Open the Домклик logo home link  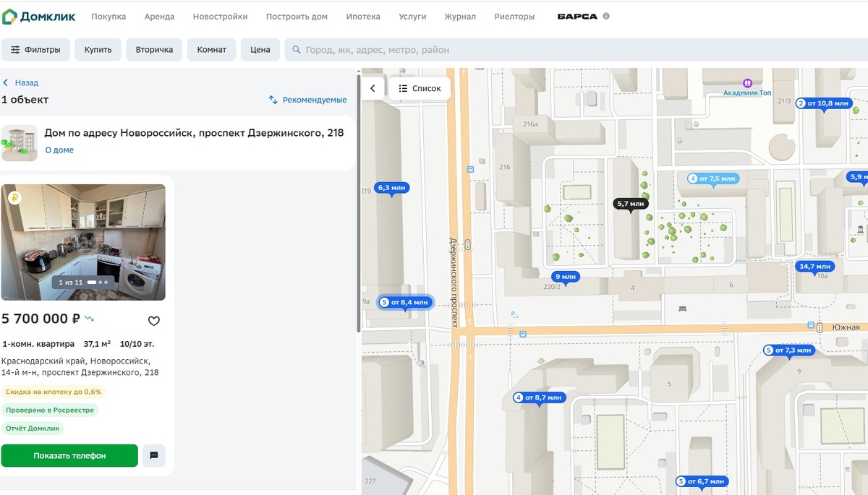point(39,17)
